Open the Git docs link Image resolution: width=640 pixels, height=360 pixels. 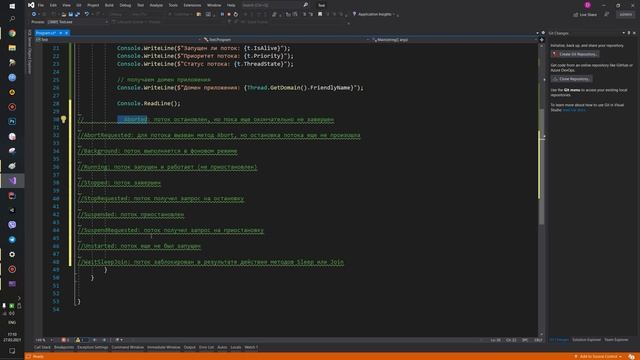click(574, 110)
